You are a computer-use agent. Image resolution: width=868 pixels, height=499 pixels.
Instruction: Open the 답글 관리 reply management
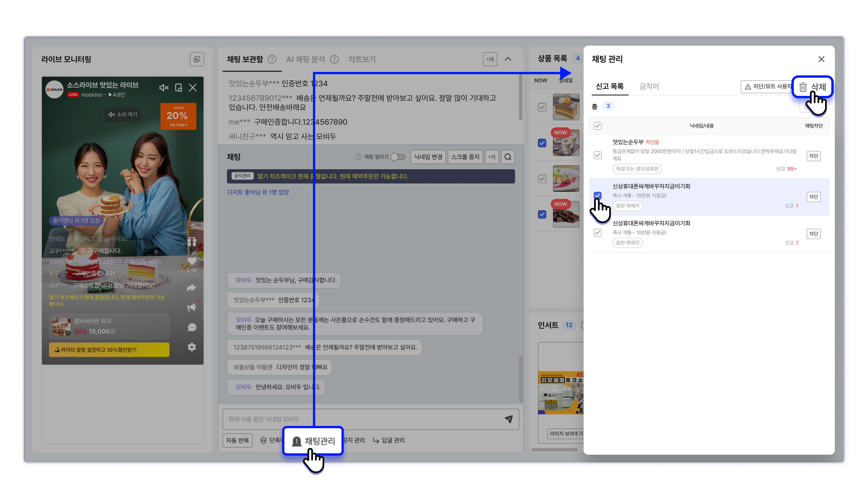click(389, 440)
